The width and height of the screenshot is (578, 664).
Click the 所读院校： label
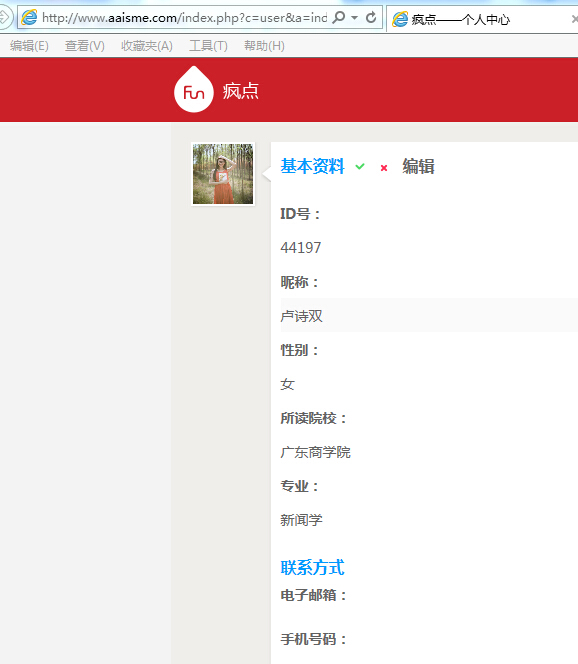point(314,418)
